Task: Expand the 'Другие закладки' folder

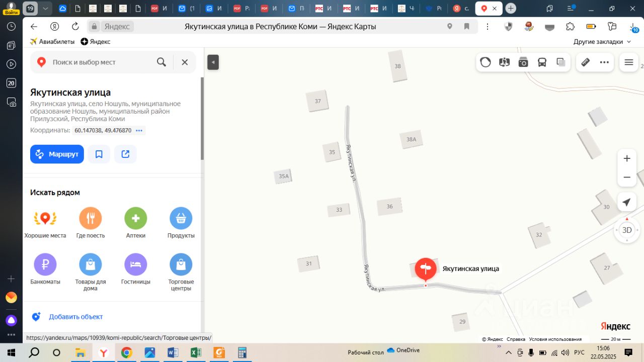Action: point(602,42)
